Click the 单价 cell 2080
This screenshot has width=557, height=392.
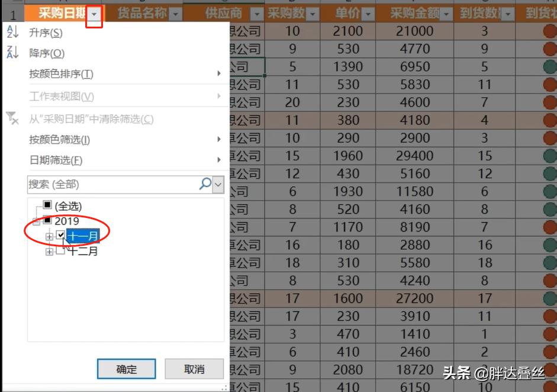click(x=348, y=370)
